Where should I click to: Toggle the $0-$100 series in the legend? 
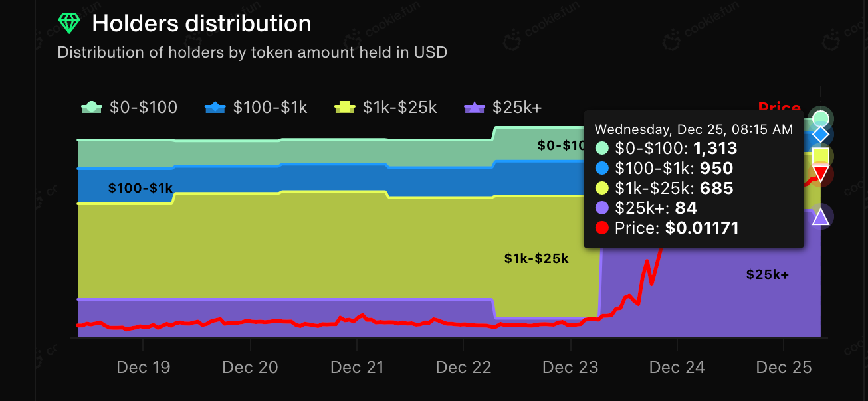pos(130,107)
